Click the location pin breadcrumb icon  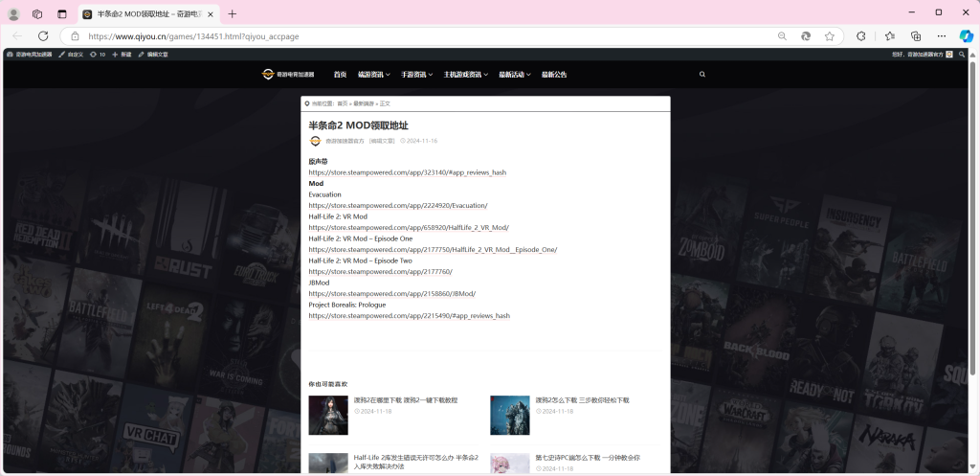point(307,103)
